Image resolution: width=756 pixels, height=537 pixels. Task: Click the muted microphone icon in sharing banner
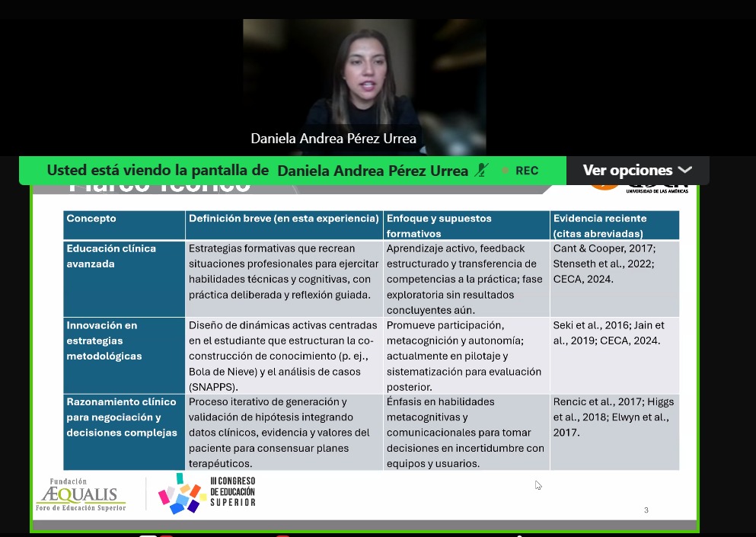[481, 171]
